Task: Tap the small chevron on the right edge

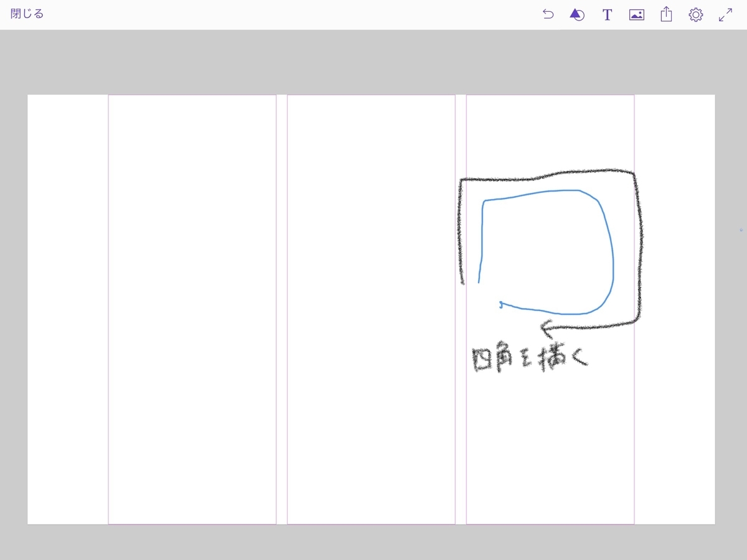Action: pyautogui.click(x=742, y=230)
